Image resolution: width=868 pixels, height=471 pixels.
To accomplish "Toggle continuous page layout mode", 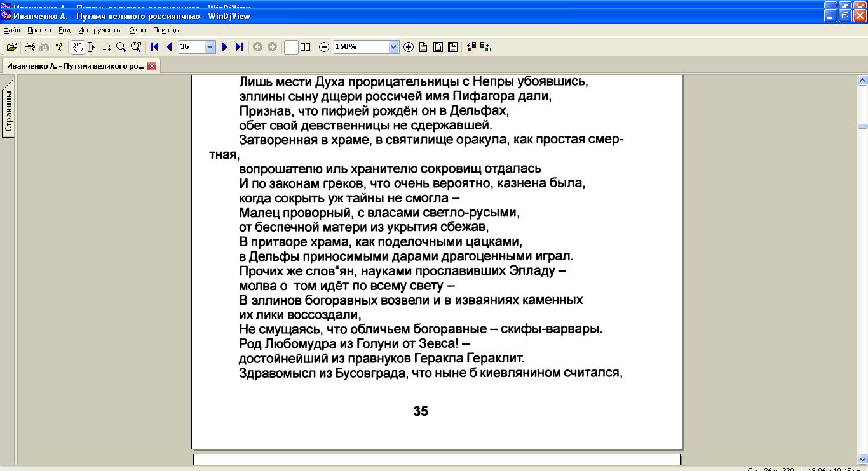I will click(x=291, y=47).
